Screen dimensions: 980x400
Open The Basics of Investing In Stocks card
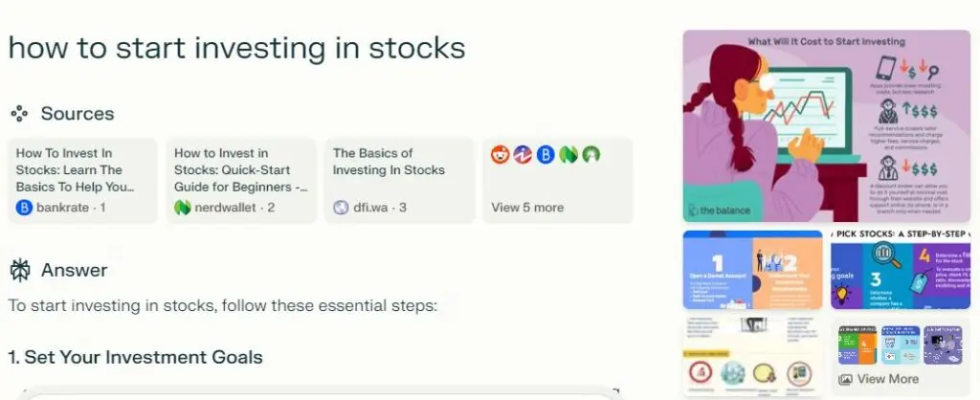pyautogui.click(x=399, y=180)
